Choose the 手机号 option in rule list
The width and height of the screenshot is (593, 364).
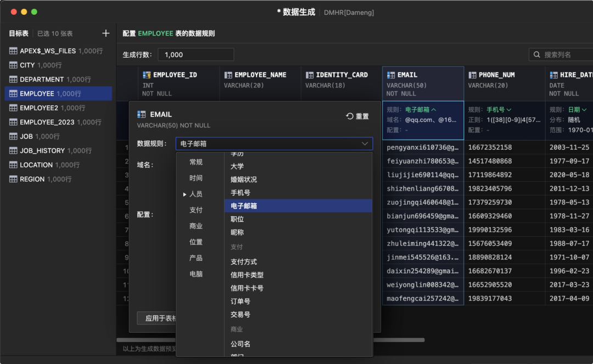click(298, 193)
